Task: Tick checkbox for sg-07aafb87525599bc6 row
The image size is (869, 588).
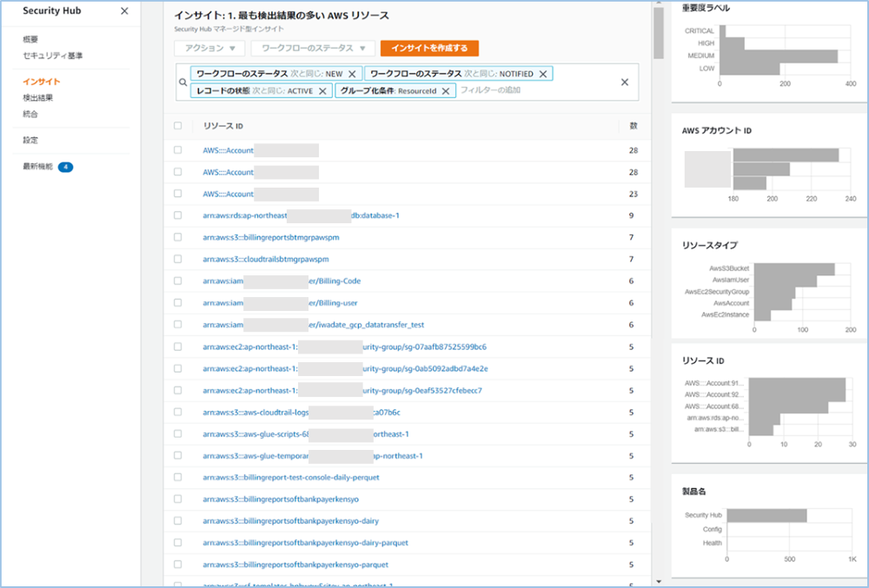Action: click(178, 347)
